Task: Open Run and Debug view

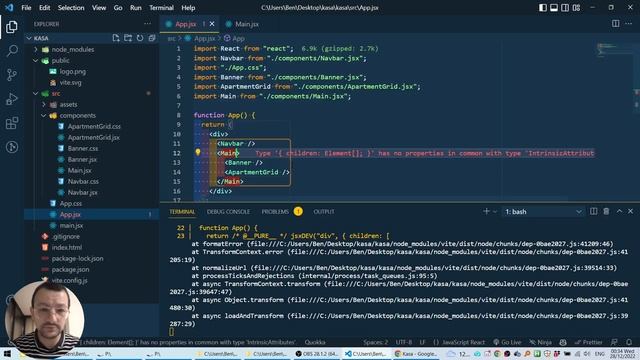Action: 12,99
